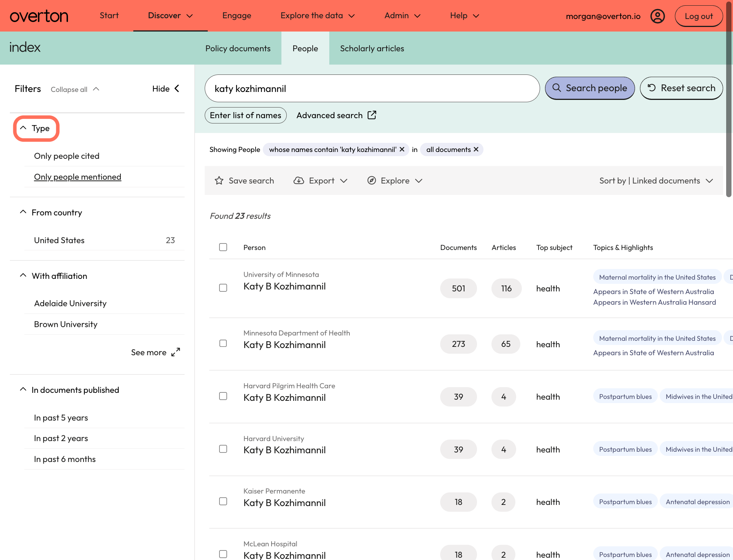Click the overton logo
Image resolution: width=733 pixels, height=560 pixels.
39,16
